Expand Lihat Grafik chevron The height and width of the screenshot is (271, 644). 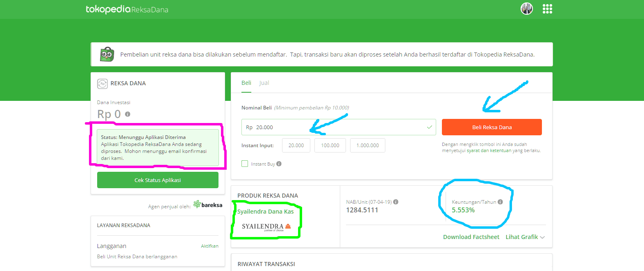(x=542, y=237)
